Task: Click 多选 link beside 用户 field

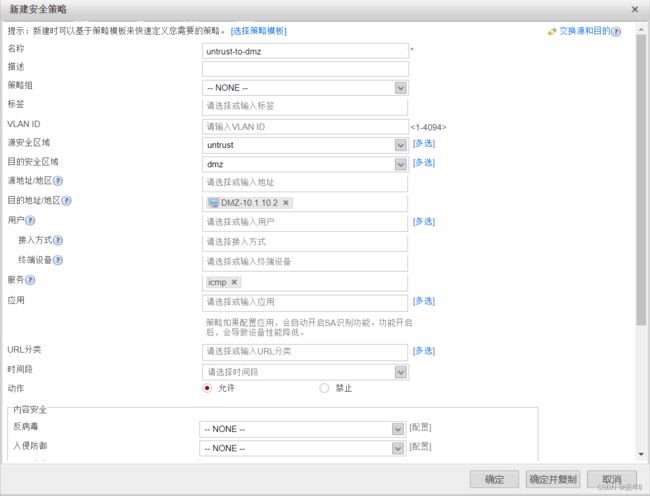Action: click(424, 221)
